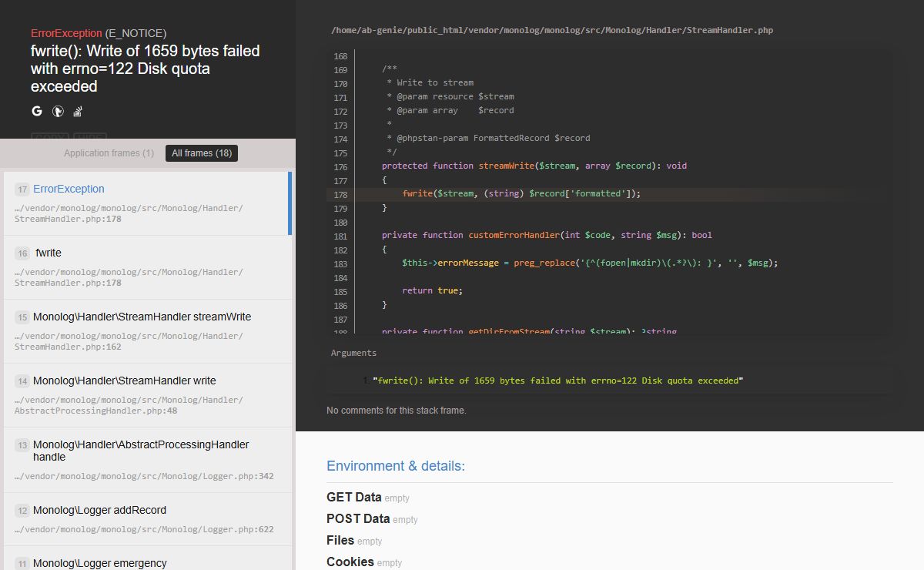Click the Arguments heading

pos(353,354)
